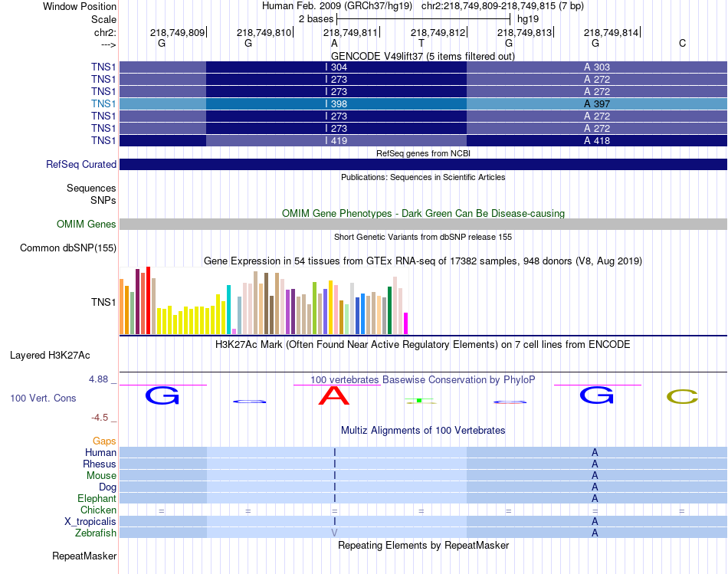This screenshot has width=728, height=574.
Task: Click the GTEx TNS1 expression bar chart
Action: point(264,300)
